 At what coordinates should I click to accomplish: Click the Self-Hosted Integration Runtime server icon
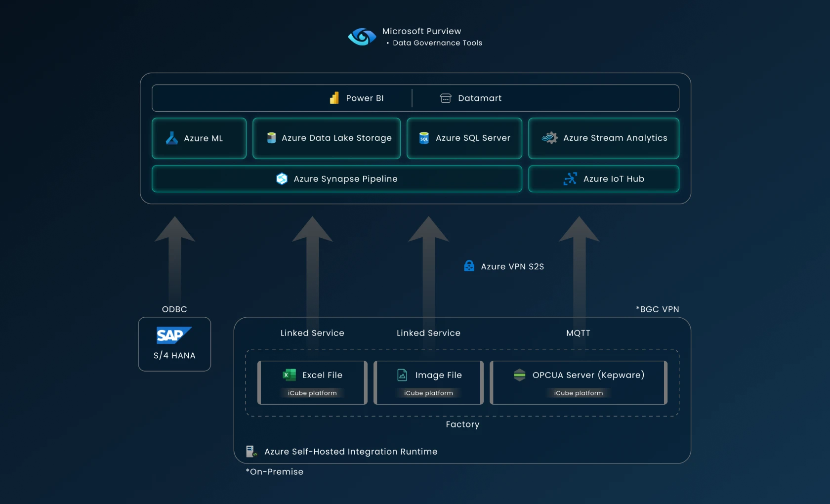251,451
